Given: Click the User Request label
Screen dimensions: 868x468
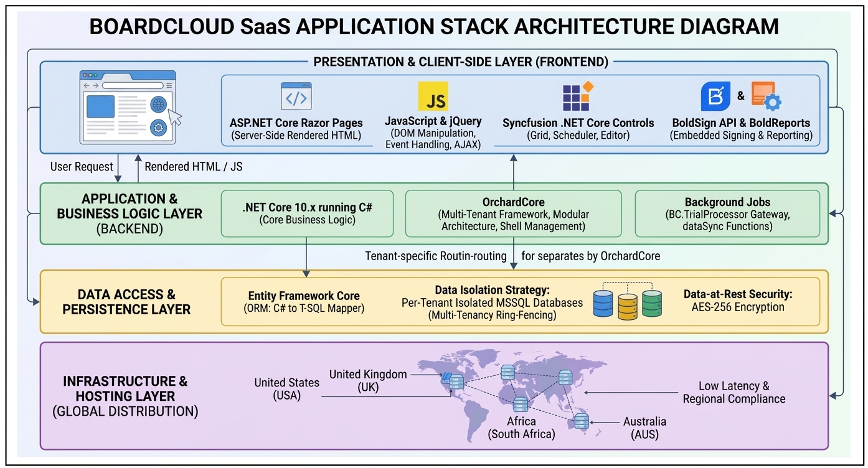Looking at the screenshot, I should pyautogui.click(x=82, y=167).
